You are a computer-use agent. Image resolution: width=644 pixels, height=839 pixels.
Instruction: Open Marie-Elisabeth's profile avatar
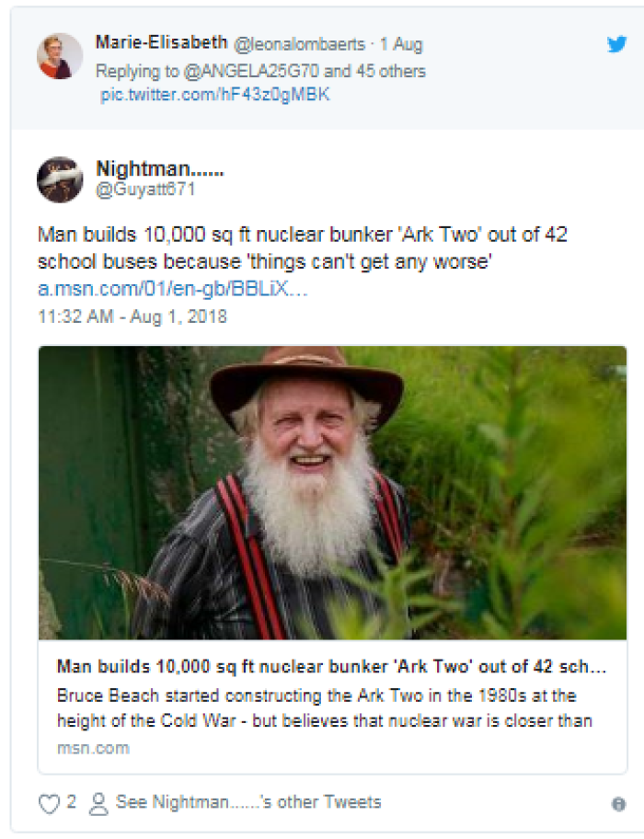(60, 56)
